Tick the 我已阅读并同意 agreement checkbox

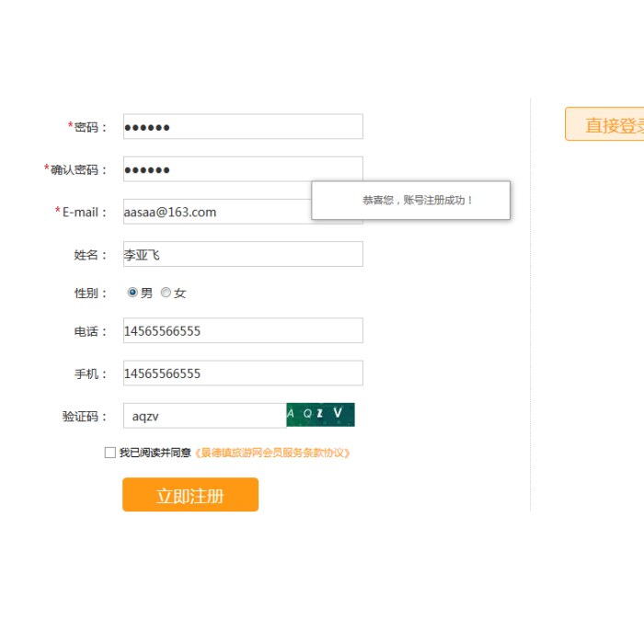coord(110,453)
